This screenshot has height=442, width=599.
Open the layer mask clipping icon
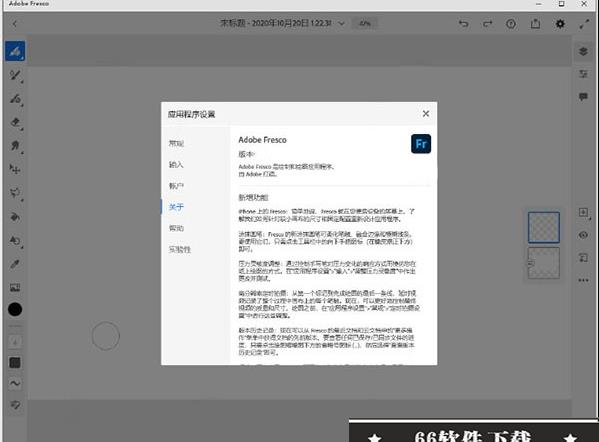(x=583, y=258)
